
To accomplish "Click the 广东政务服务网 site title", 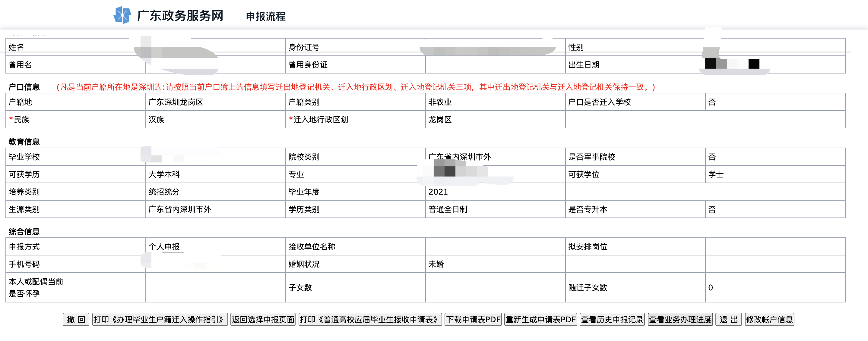I will tap(180, 15).
